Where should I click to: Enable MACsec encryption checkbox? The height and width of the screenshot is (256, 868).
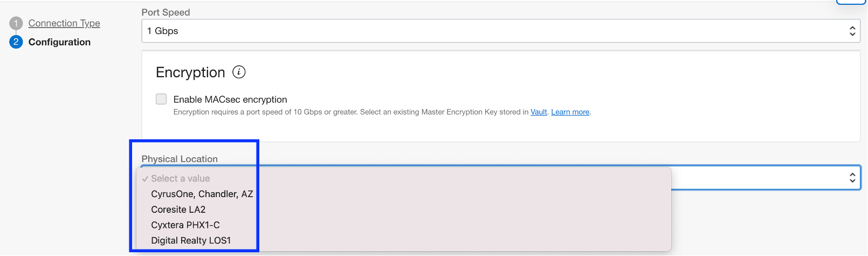(161, 99)
